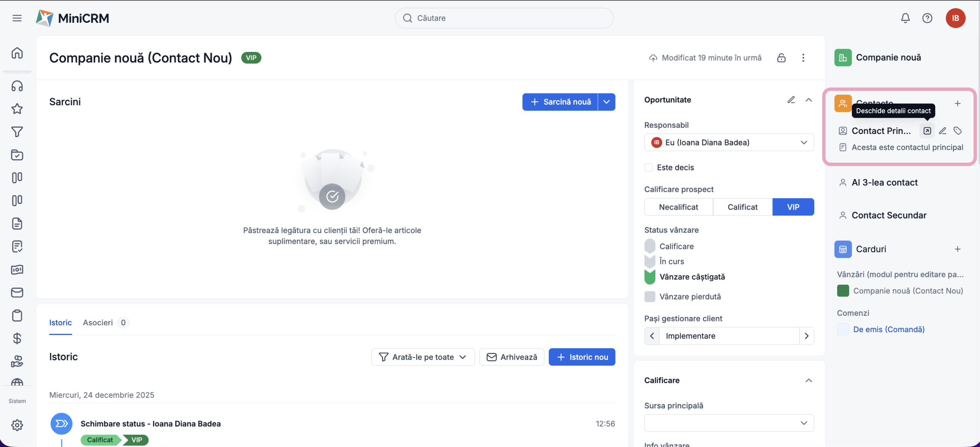Click the tag icon next to contact
The width and height of the screenshot is (980, 447).
point(957,131)
